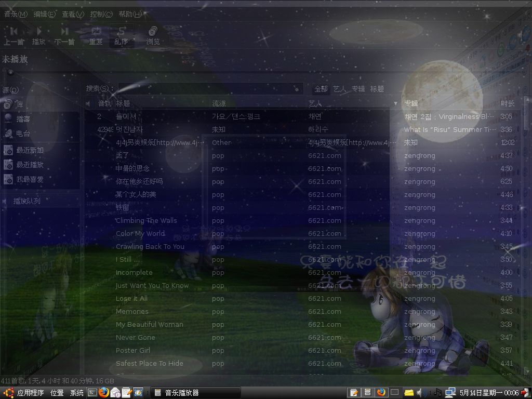Sort by the 流派 column header
532x399 pixels.
point(258,103)
